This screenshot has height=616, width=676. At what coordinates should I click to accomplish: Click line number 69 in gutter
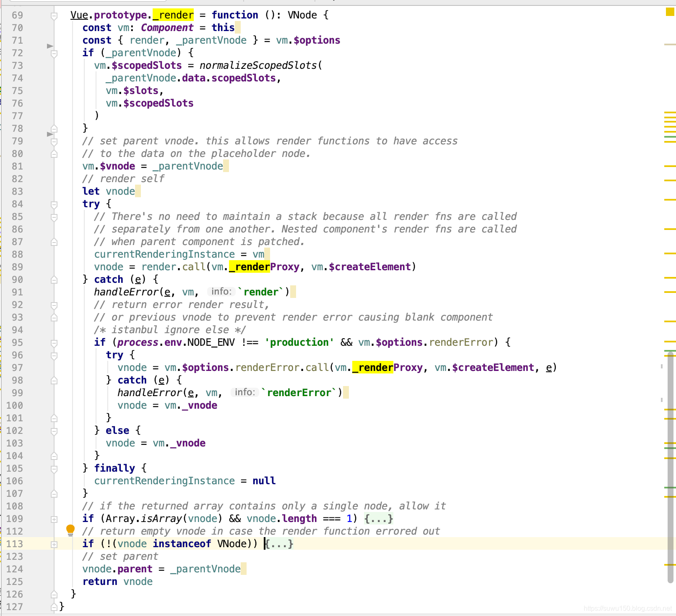pyautogui.click(x=17, y=15)
